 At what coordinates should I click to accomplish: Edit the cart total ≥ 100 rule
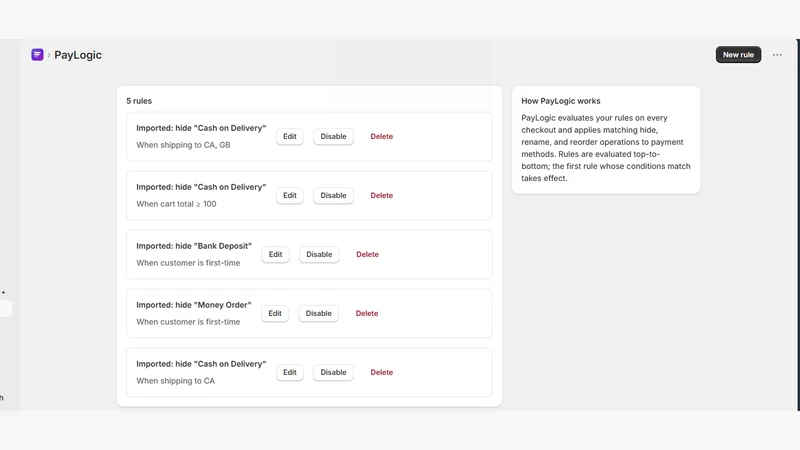(290, 195)
